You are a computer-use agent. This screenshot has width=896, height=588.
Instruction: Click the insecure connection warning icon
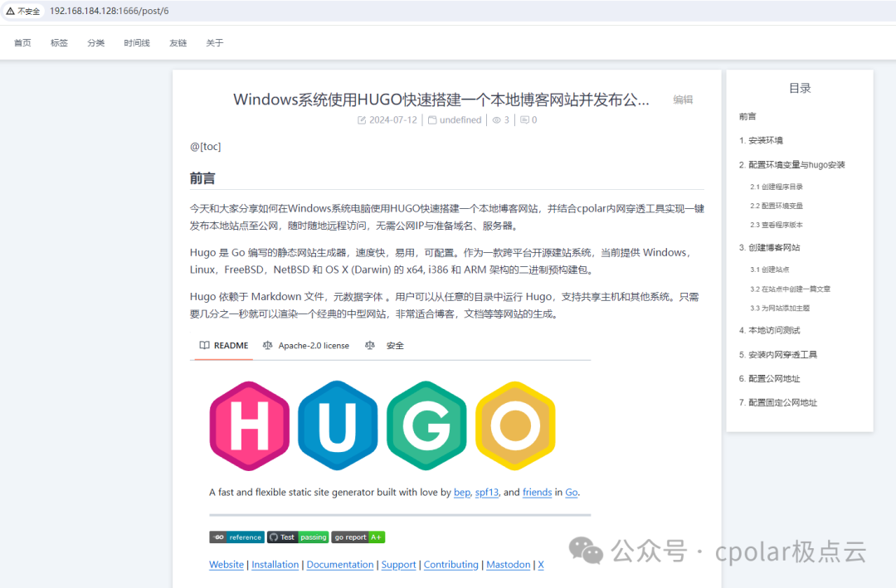tap(11, 11)
